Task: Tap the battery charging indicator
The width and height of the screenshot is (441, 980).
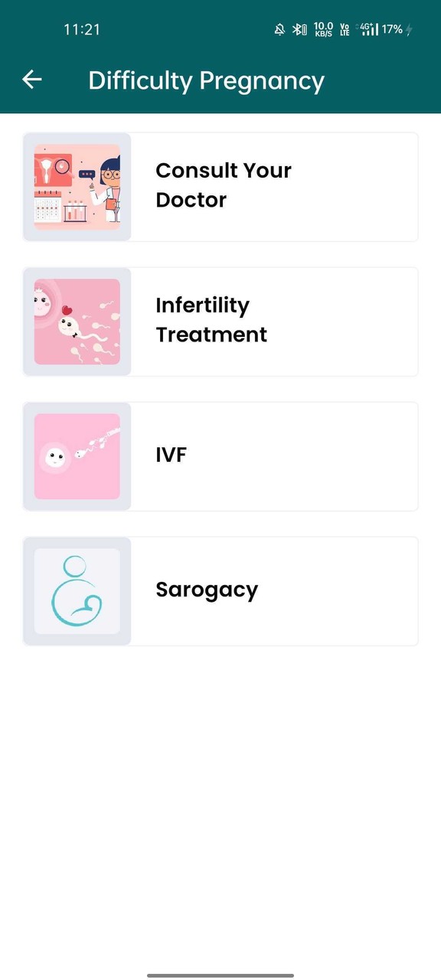Action: (x=410, y=29)
